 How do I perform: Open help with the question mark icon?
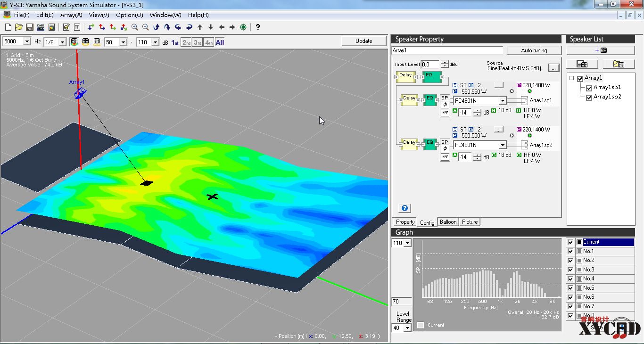(x=258, y=27)
